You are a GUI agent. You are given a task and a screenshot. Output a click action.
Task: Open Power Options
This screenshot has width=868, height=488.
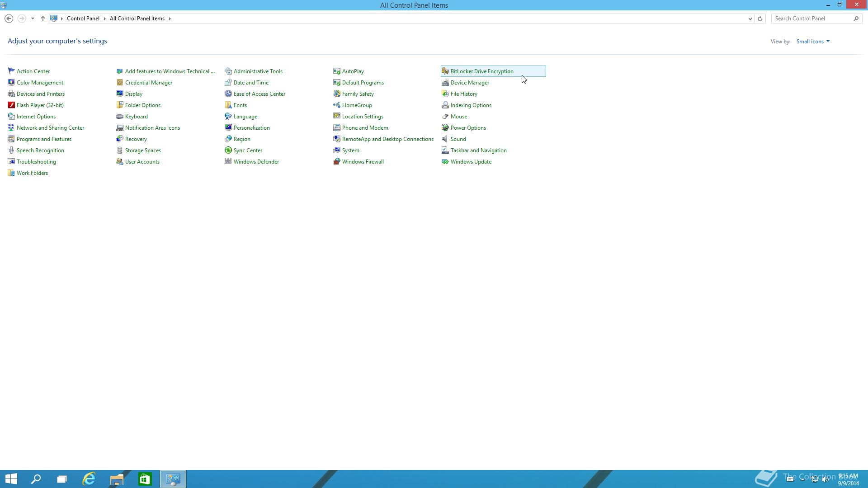pos(468,127)
